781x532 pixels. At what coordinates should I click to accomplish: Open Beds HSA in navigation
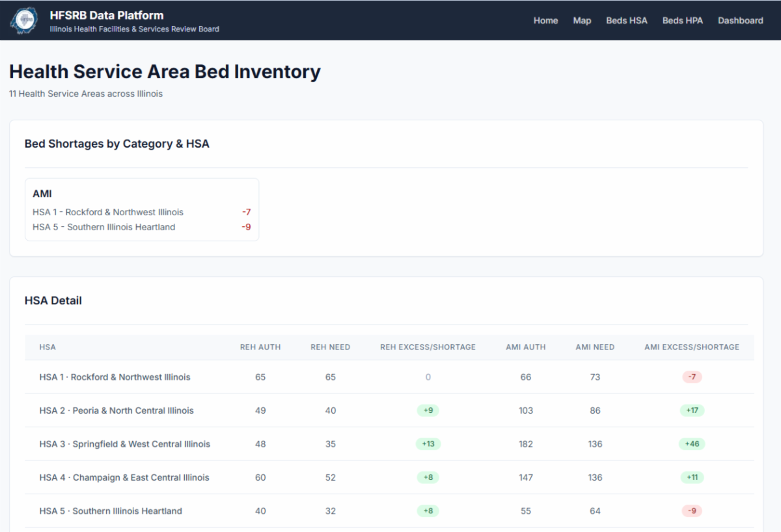point(626,21)
